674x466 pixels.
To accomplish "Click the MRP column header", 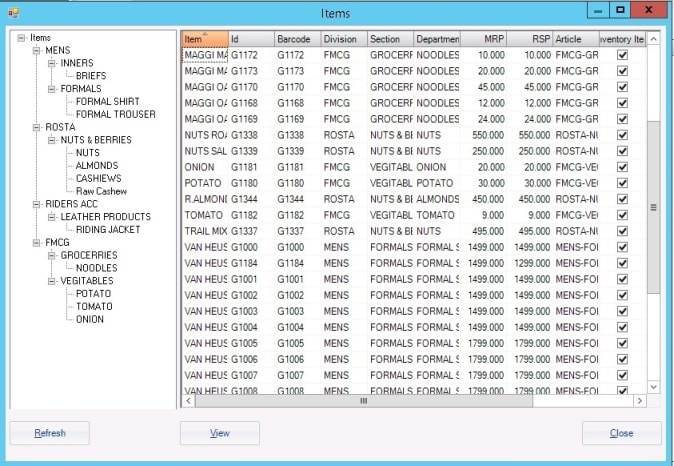I will 482,39.
